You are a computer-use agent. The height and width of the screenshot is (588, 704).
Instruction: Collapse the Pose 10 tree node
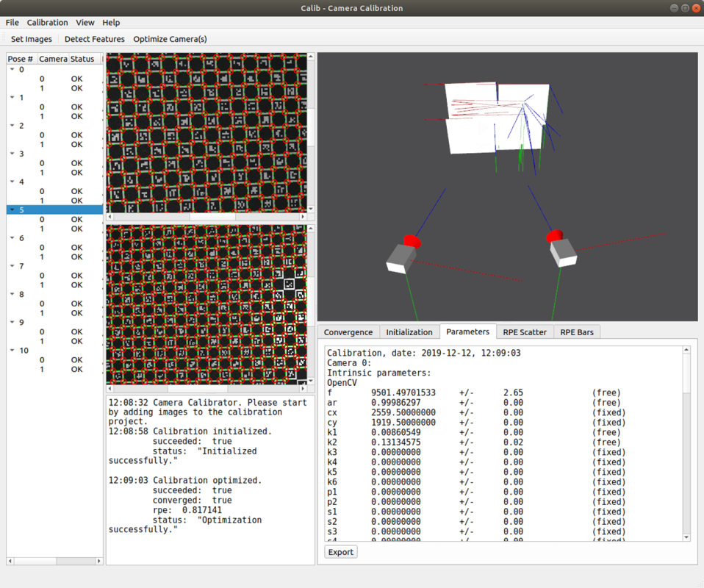(12, 351)
